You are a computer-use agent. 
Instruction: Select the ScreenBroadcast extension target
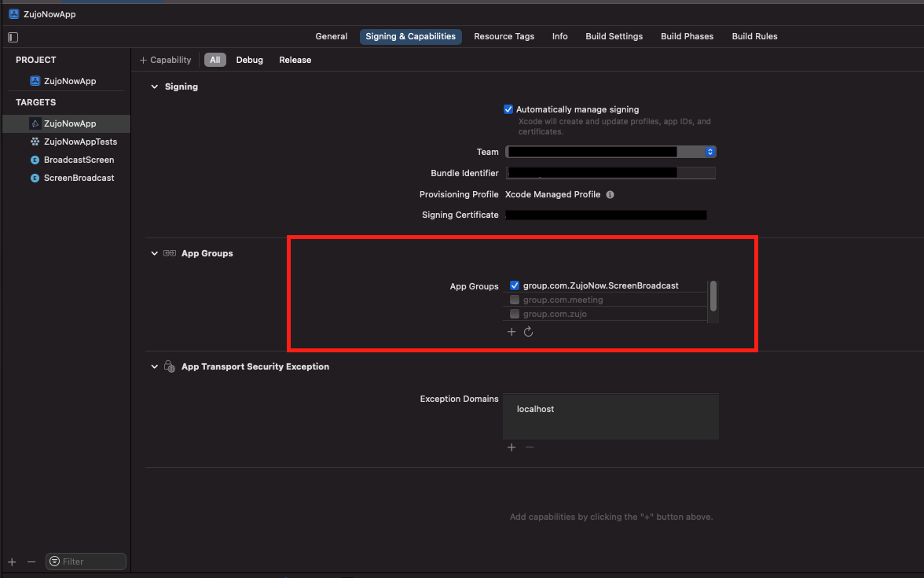click(x=72, y=178)
